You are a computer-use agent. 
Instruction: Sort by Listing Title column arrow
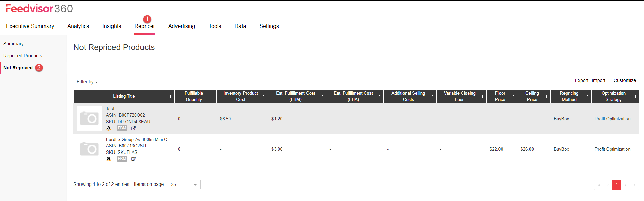tap(170, 96)
